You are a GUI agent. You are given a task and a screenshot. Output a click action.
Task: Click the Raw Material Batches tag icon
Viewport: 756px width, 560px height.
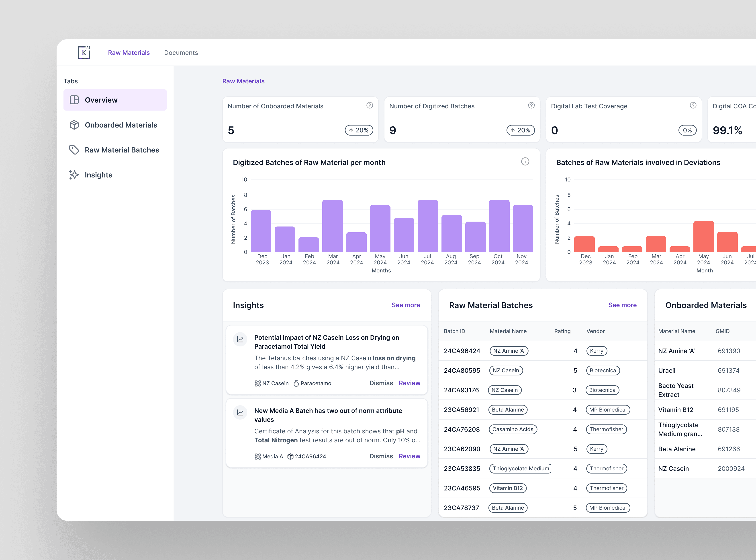[74, 150]
